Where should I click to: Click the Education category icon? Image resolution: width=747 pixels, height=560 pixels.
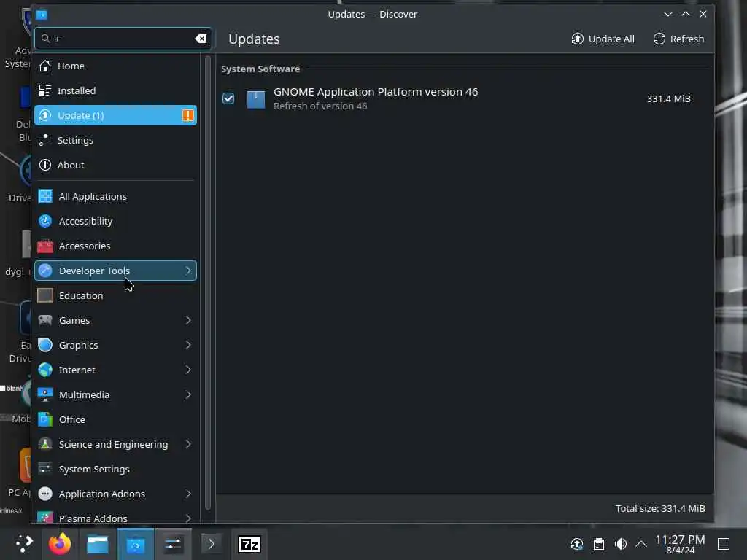[45, 295]
